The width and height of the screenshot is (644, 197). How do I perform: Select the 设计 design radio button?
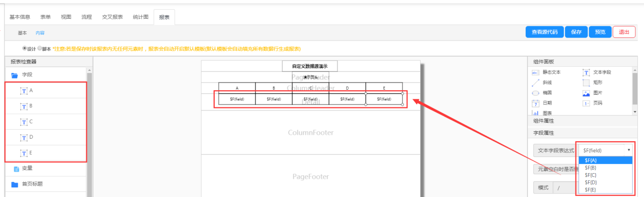(24, 49)
